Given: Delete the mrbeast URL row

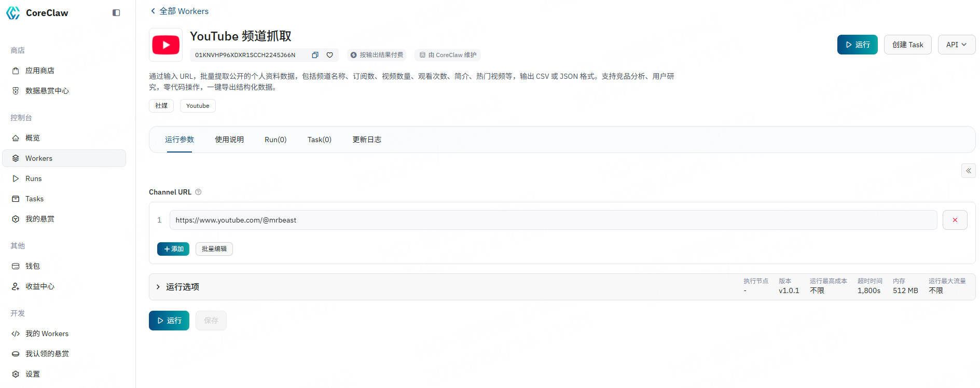Looking at the screenshot, I should [x=955, y=220].
